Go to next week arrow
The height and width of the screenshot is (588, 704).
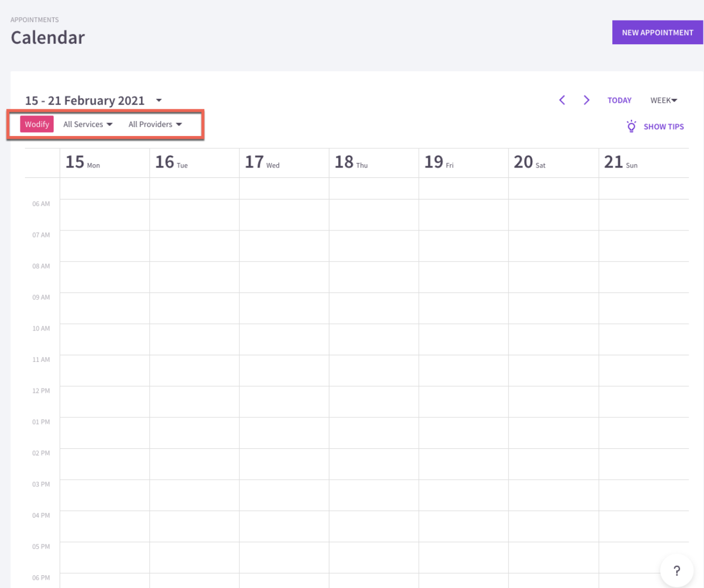coord(586,100)
